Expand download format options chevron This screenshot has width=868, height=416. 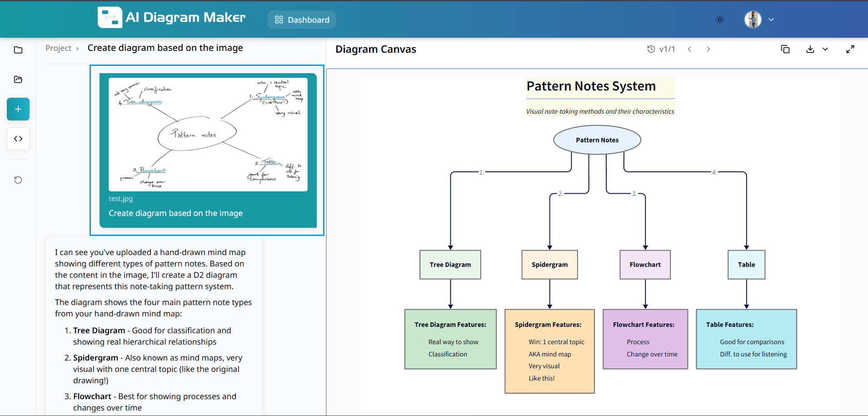(x=825, y=49)
